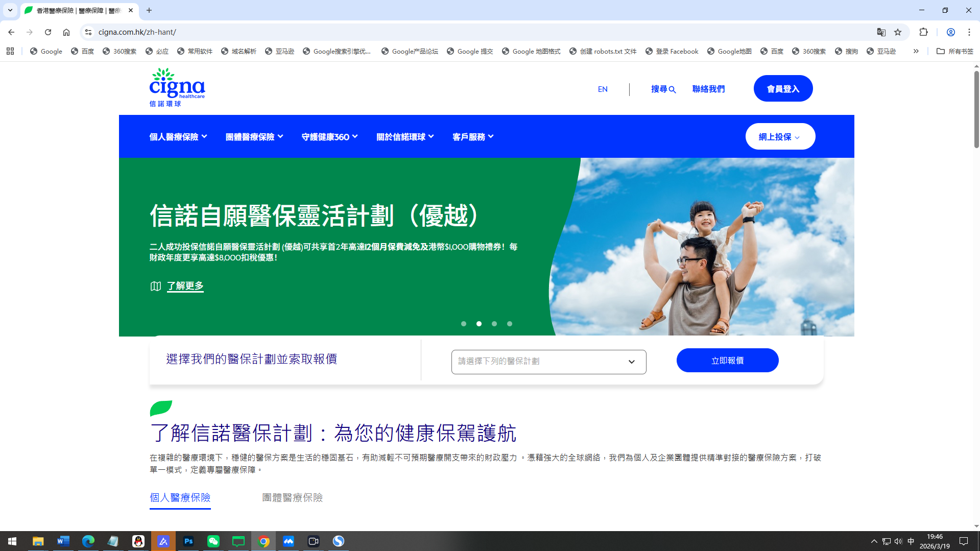Open the Google 地图格式 bookmark
980x551 pixels.
pos(531,51)
